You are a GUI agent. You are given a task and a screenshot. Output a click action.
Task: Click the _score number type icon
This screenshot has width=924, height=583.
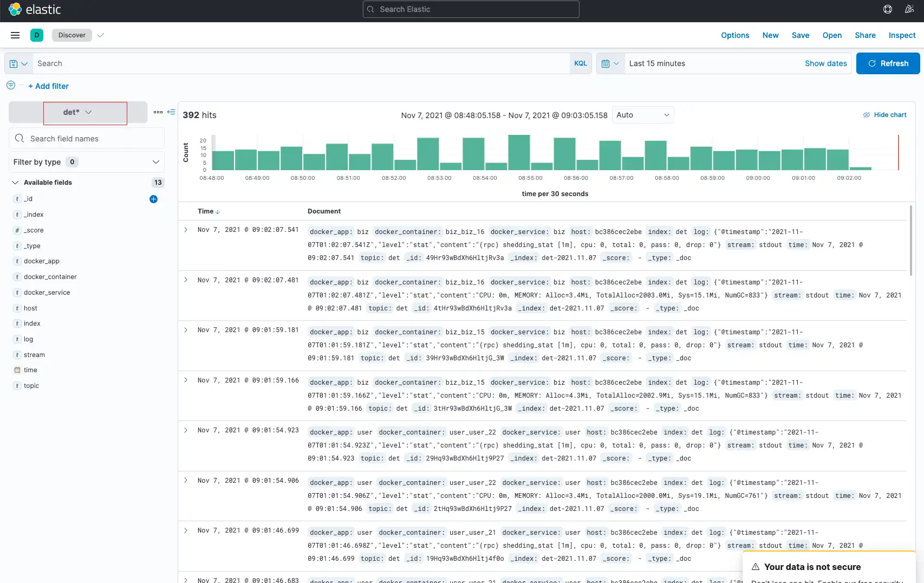(17, 230)
